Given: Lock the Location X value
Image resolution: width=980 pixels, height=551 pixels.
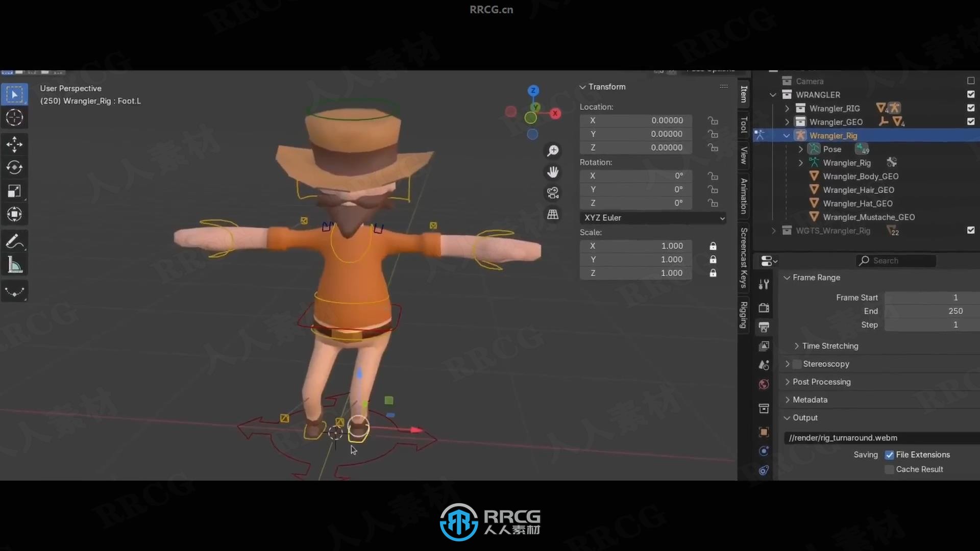Looking at the screenshot, I should 713,120.
